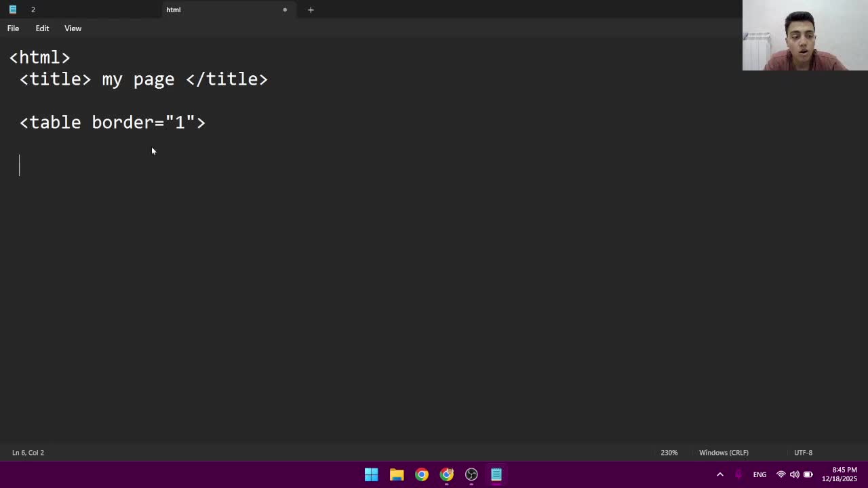Image resolution: width=868 pixels, height=488 pixels.
Task: Launch File Explorer from the taskbar
Action: [397, 474]
